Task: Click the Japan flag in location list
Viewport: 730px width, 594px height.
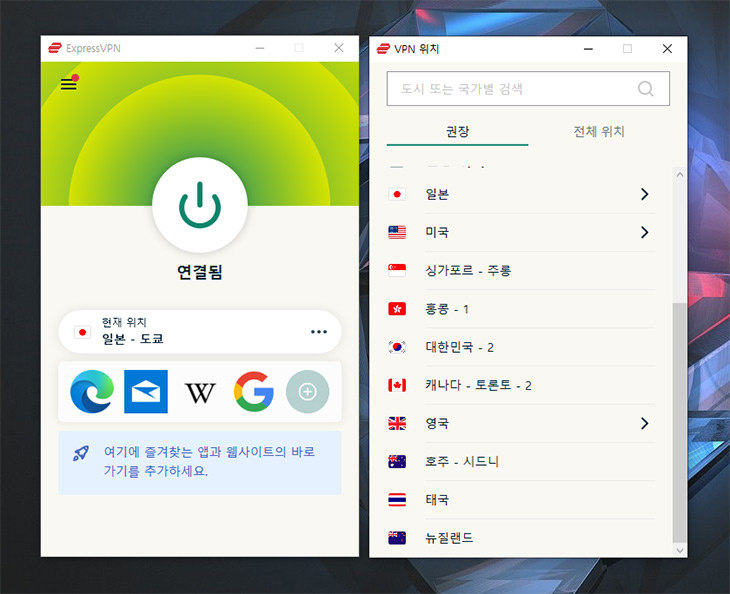Action: click(x=397, y=194)
